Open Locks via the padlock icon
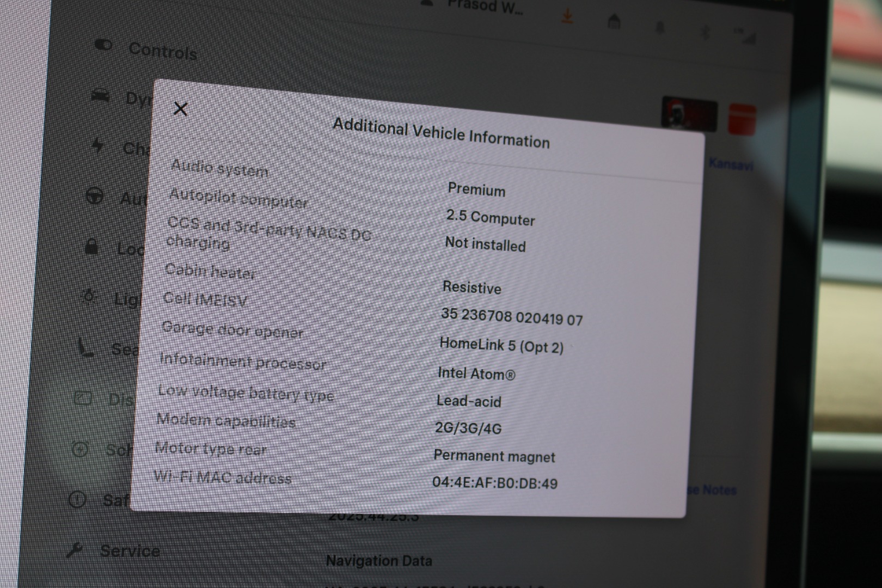This screenshot has width=882, height=588. (92, 247)
